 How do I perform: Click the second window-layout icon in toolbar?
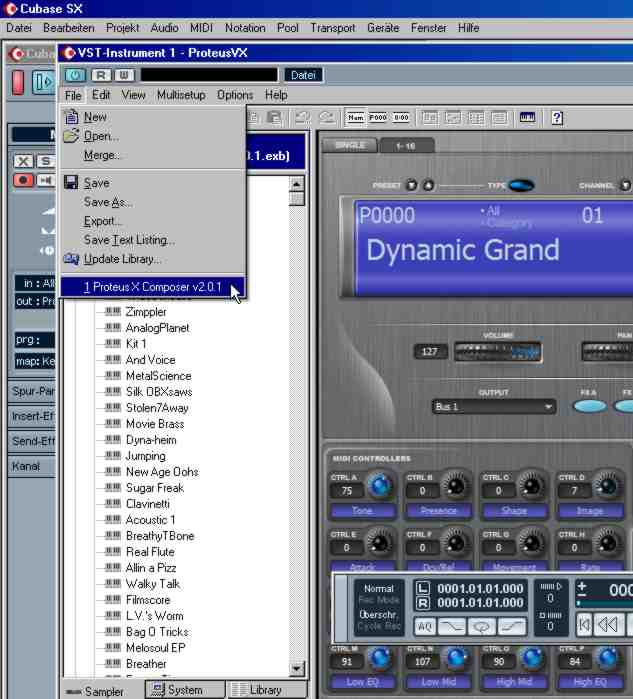point(453,118)
